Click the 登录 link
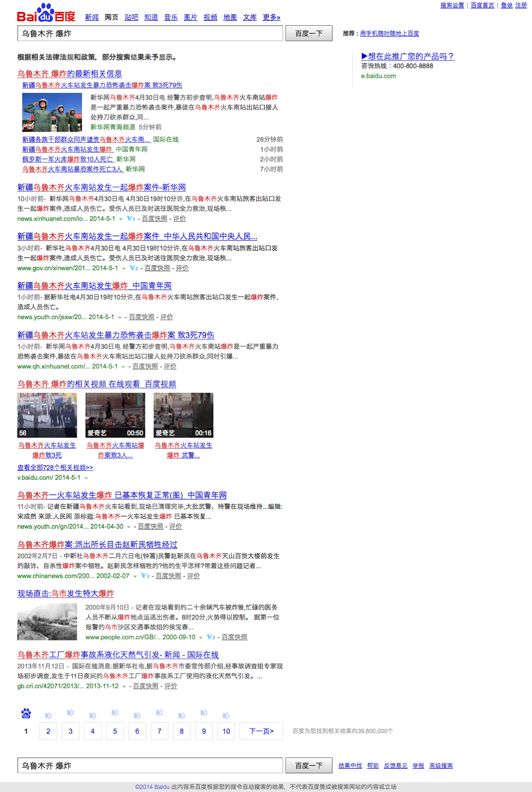The height and width of the screenshot is (792, 532). pyautogui.click(x=507, y=5)
